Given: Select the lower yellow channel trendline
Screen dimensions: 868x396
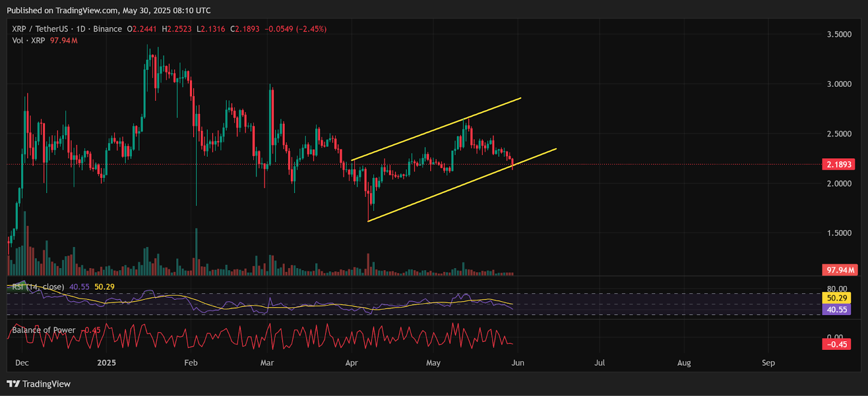Looking at the screenshot, I should tap(462, 185).
